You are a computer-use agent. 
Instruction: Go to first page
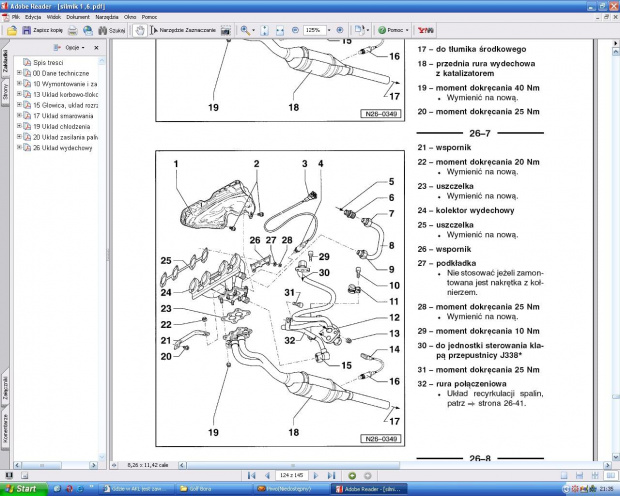(x=251, y=476)
